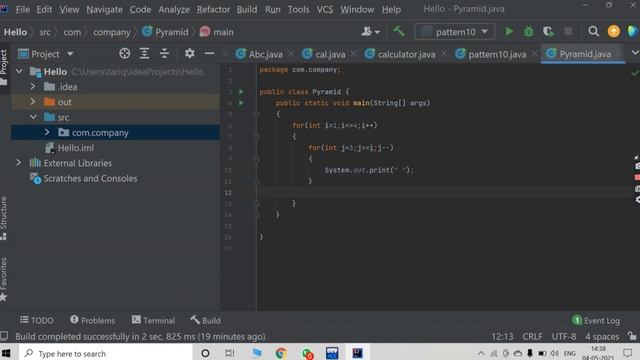This screenshot has width=640, height=360.
Task: Switch to pattern10.java editor tab
Action: click(x=491, y=54)
